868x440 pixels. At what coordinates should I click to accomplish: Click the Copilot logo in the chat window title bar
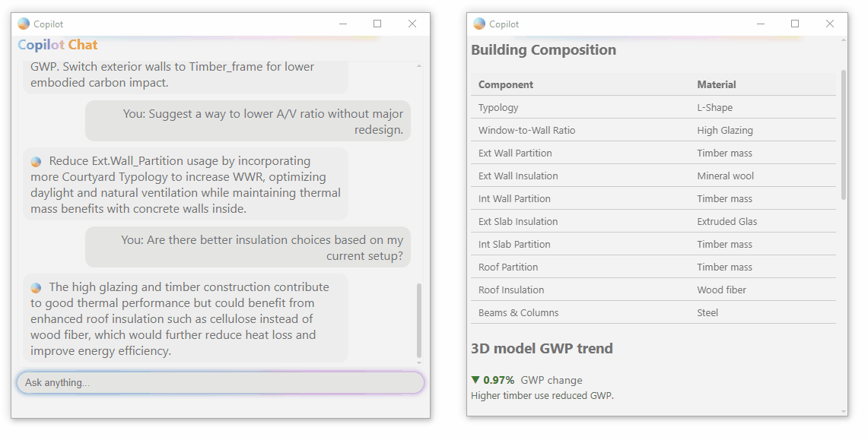coord(24,24)
